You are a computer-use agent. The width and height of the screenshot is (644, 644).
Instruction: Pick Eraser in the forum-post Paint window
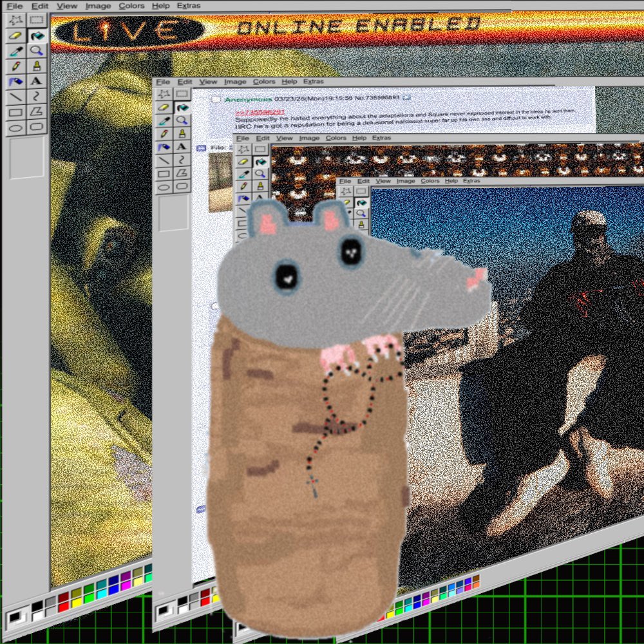pyautogui.click(x=164, y=108)
